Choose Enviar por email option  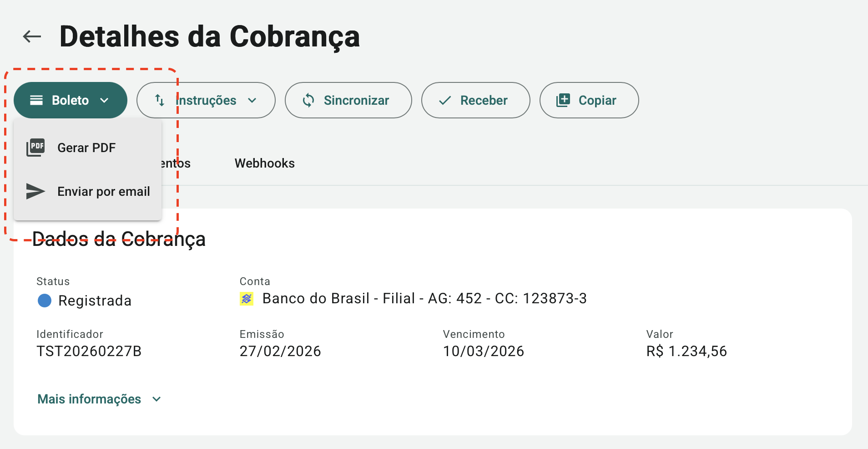[x=103, y=191]
